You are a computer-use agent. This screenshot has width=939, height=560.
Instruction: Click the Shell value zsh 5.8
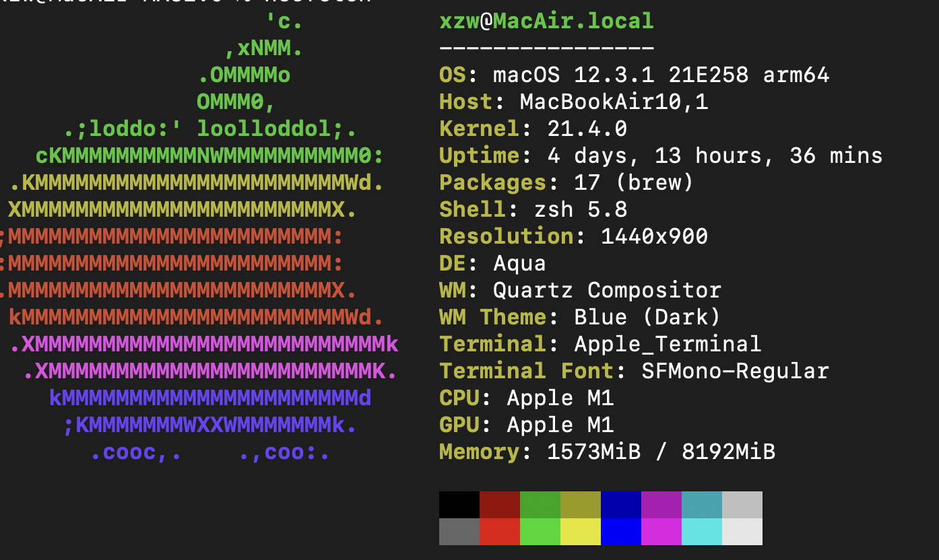tap(580, 209)
